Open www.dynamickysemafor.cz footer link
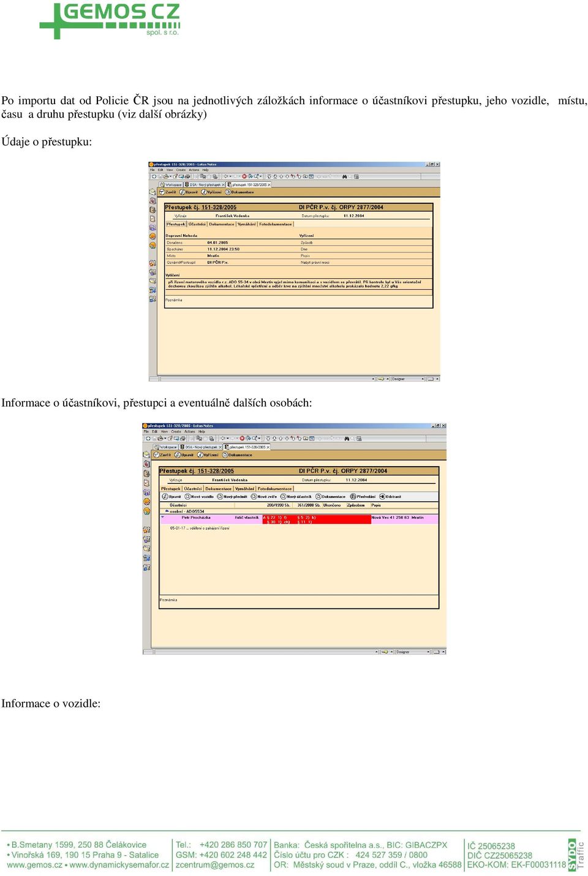The image size is (588, 876). click(119, 865)
